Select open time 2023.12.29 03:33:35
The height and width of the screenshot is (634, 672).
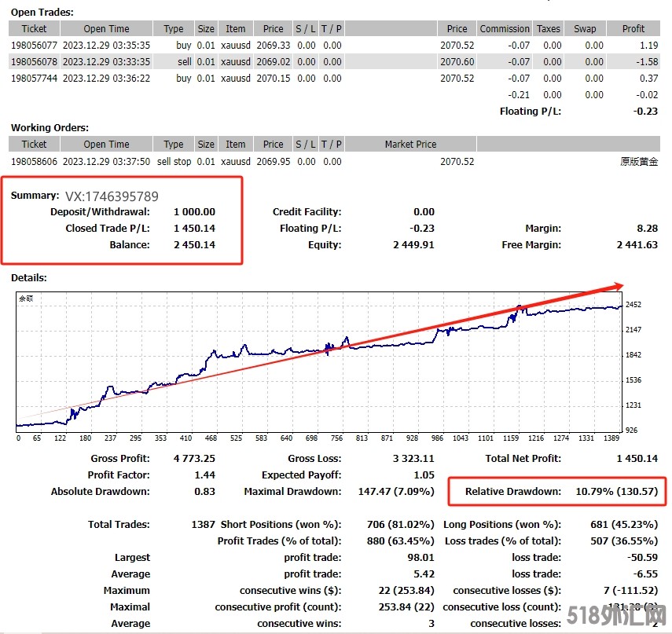[106, 62]
